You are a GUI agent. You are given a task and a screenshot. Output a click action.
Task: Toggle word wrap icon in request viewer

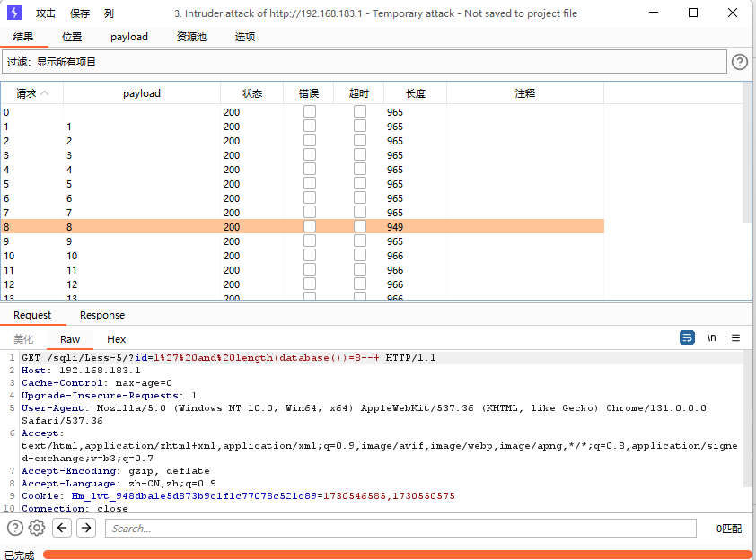pyautogui.click(x=687, y=337)
